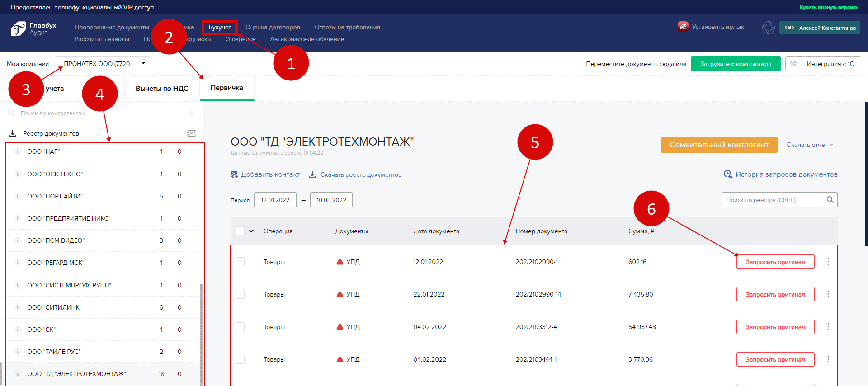Click the 1C integration logo icon
The height and width of the screenshot is (386, 868).
[794, 64]
